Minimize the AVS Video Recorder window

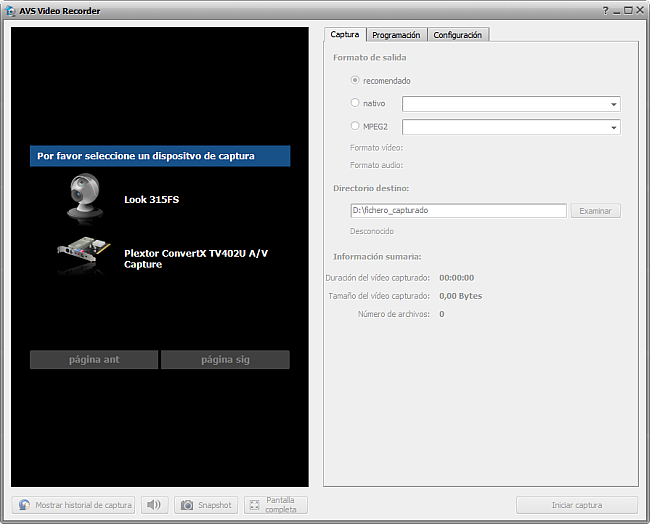point(617,11)
